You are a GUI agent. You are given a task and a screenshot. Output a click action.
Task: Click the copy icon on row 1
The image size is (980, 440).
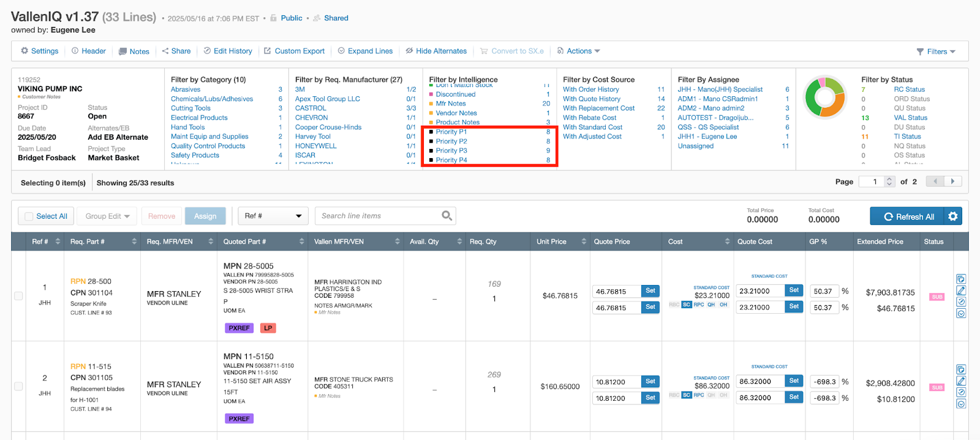click(x=961, y=279)
